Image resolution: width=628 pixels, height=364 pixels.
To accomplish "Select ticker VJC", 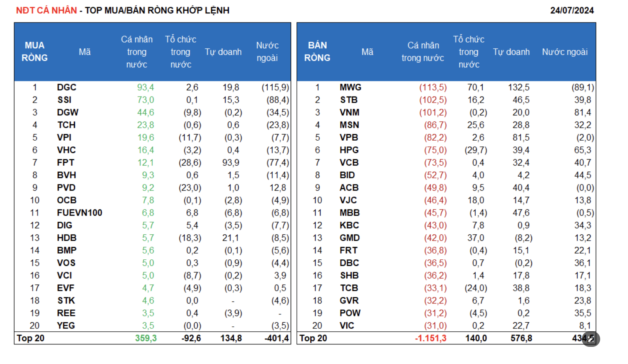I will tap(348, 200).
